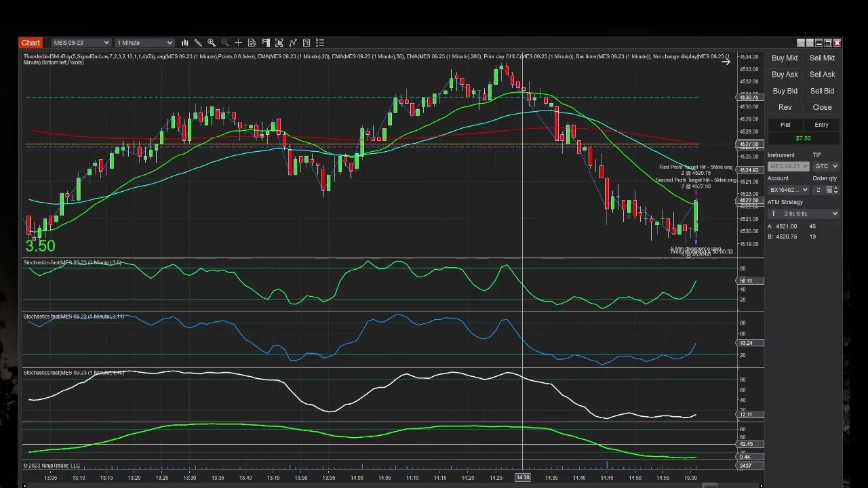Click the Chart tab label
The height and width of the screenshot is (488, 868).
pos(31,43)
